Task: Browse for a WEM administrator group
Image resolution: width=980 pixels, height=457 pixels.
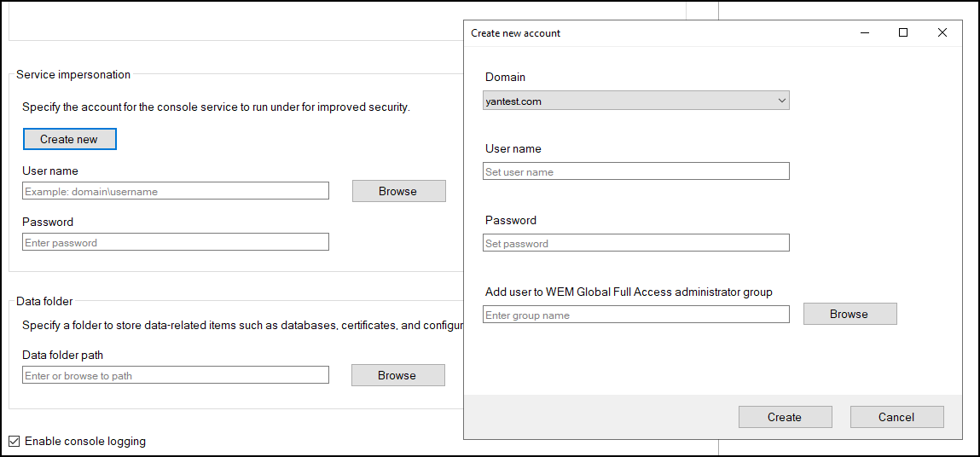Action: (x=850, y=314)
